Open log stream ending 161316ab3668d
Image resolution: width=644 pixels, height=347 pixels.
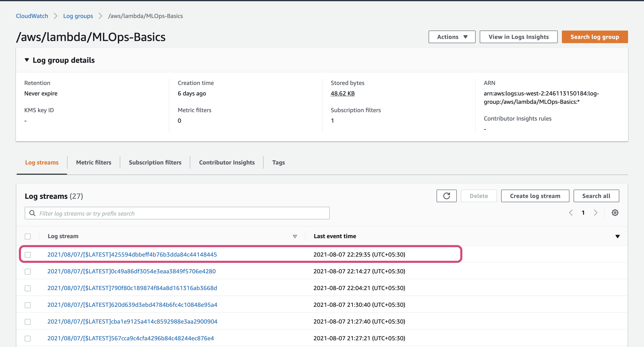tap(132, 288)
